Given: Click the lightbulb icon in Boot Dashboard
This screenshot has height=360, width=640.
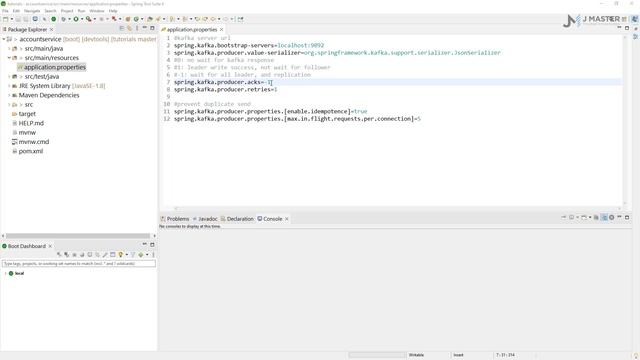Looking at the screenshot, I should (121, 255).
